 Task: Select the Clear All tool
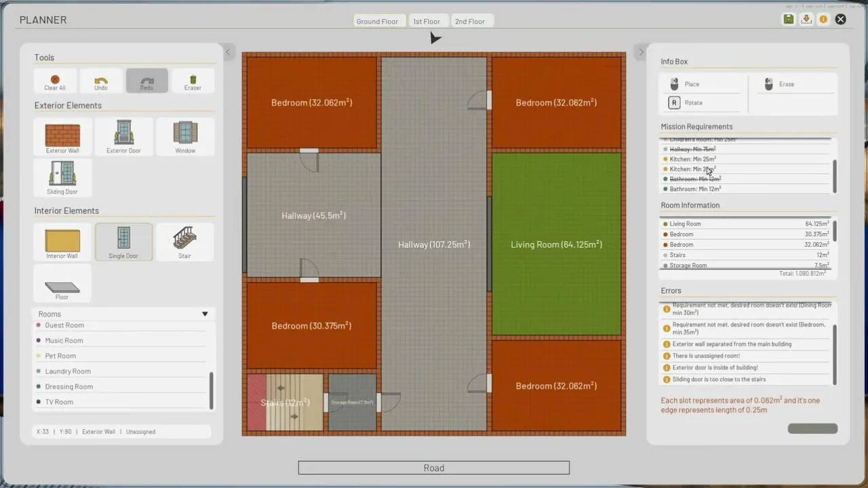(55, 81)
